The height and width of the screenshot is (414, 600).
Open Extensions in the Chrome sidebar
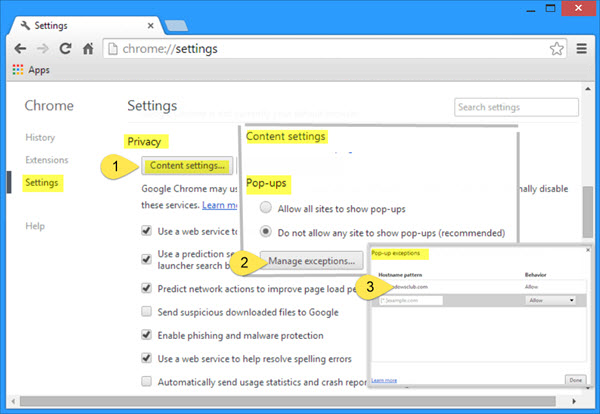click(47, 160)
